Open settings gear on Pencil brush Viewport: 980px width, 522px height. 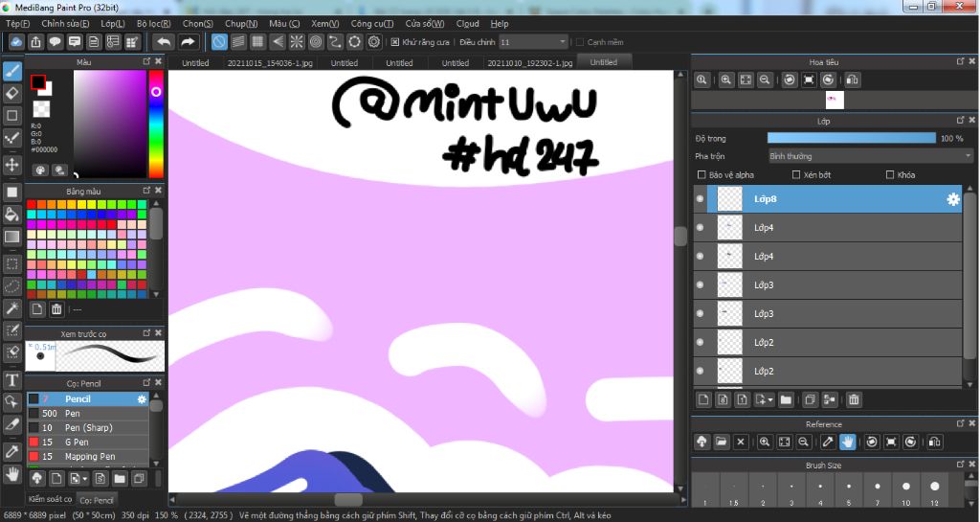[x=142, y=398]
